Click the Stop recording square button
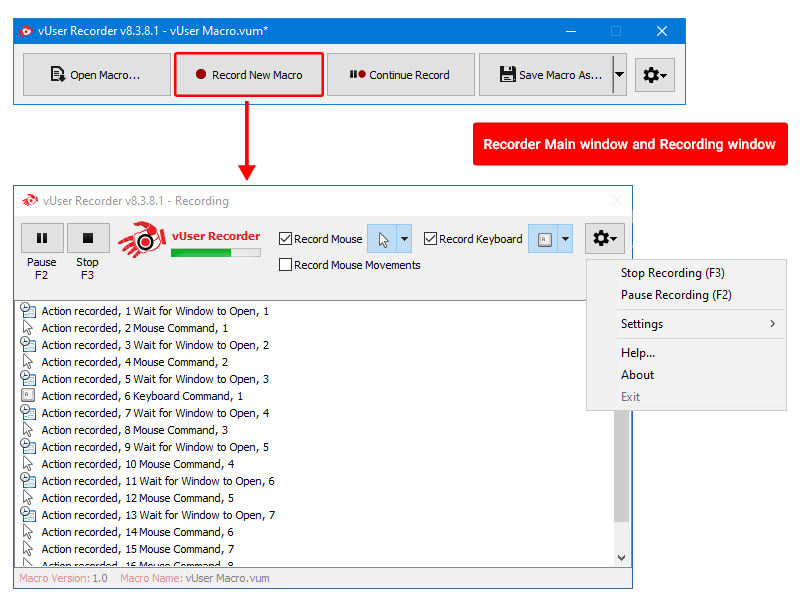 click(87, 238)
